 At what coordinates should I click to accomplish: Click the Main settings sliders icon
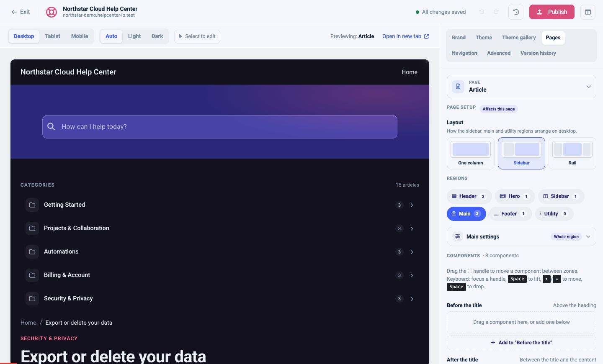coord(458,236)
